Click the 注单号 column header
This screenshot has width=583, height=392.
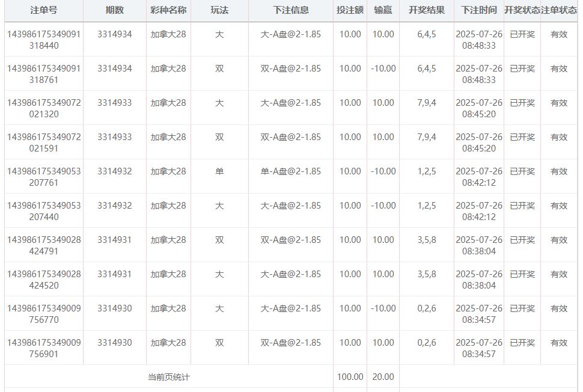(x=44, y=10)
